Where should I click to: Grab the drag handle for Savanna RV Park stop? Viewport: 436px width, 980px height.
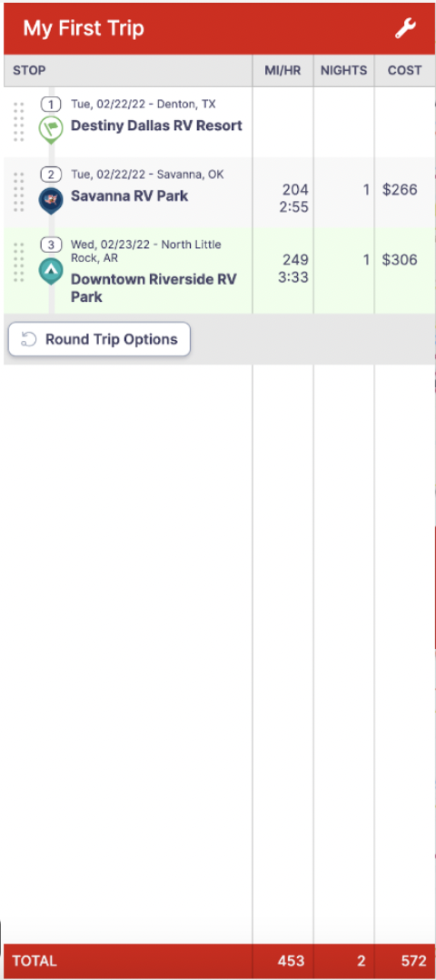[19, 193]
